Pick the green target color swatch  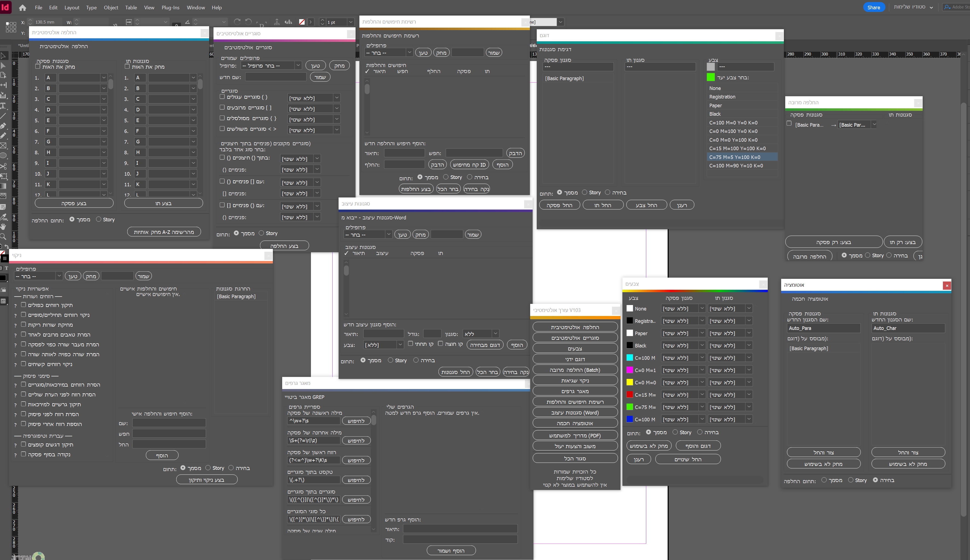point(711,77)
